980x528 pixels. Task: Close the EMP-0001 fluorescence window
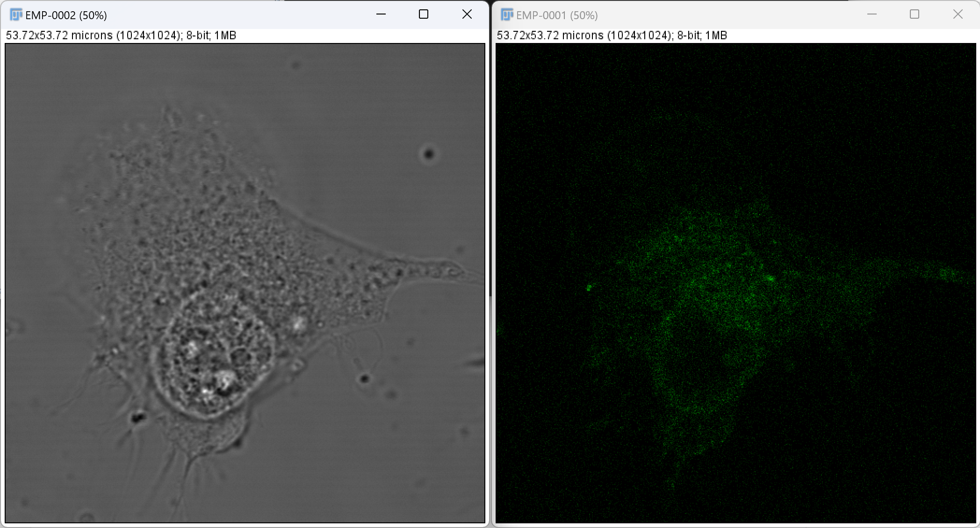[x=958, y=14]
